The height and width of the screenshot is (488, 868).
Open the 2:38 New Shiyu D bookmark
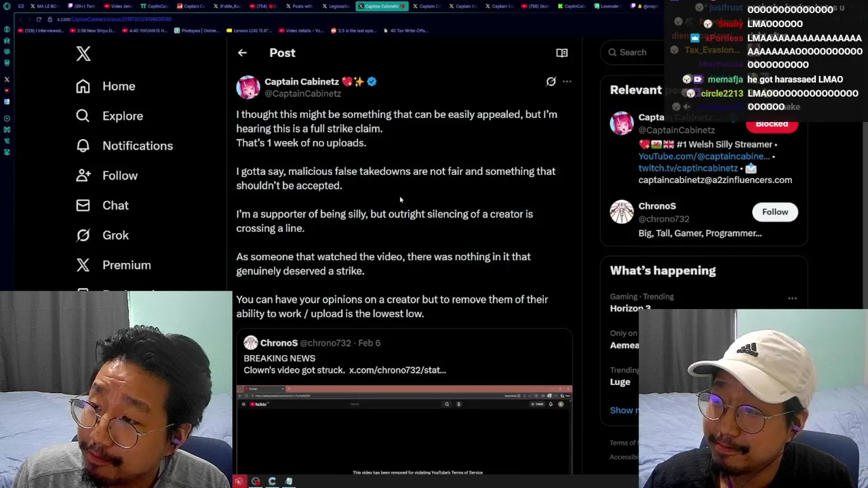(x=92, y=30)
